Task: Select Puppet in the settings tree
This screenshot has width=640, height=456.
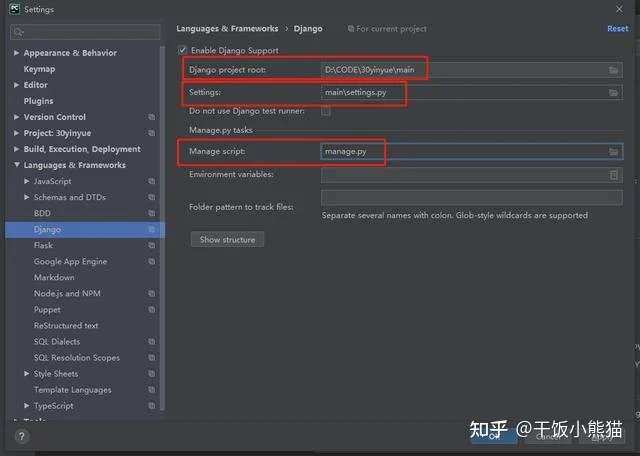Action: [x=47, y=310]
